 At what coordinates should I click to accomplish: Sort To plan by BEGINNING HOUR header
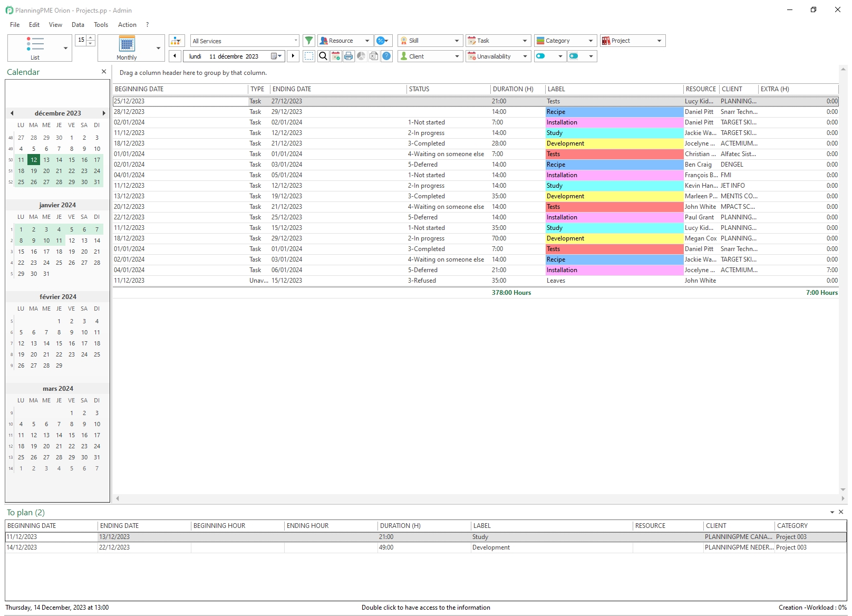[238, 526]
